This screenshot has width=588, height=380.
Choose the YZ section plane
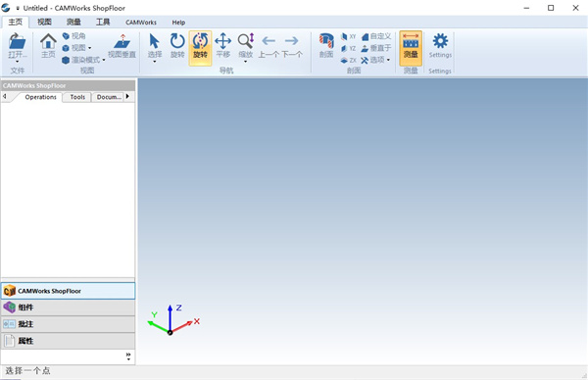pyautogui.click(x=348, y=48)
